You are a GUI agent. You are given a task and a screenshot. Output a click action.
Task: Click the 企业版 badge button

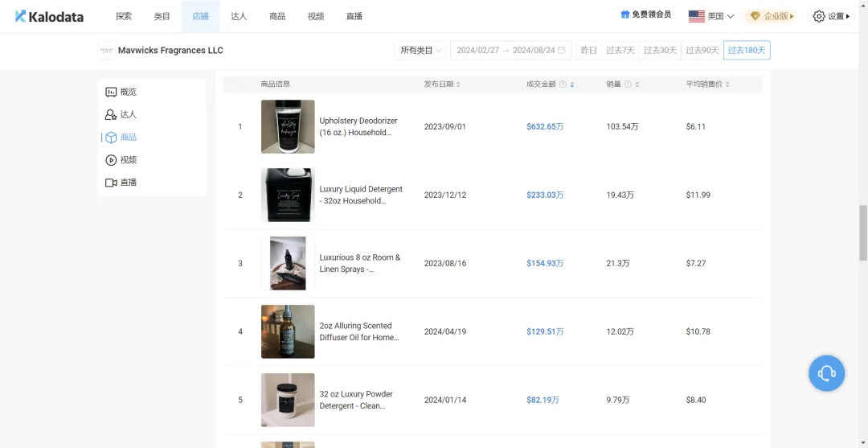pos(772,17)
